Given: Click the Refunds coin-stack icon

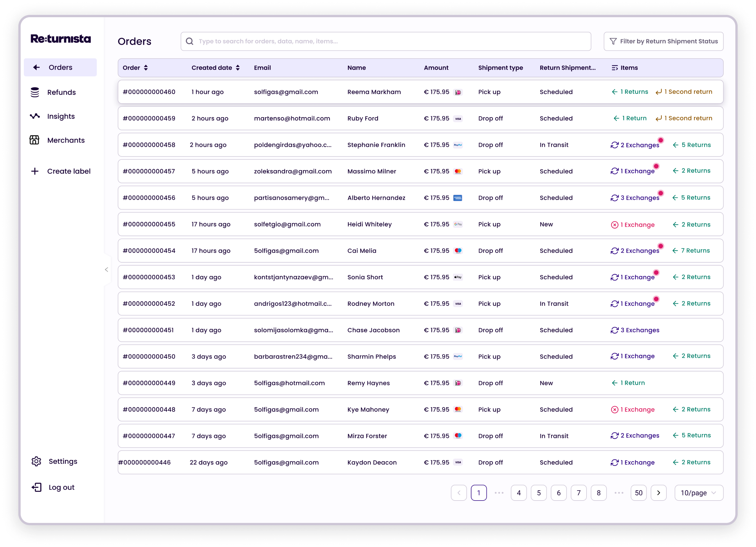Looking at the screenshot, I should (35, 92).
